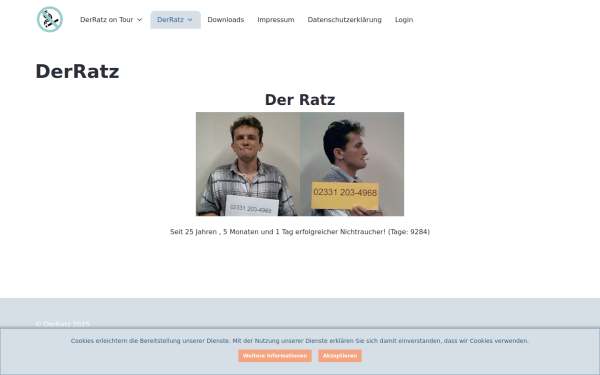The width and height of the screenshot is (600, 375).
Task: Click the centered Der Ratz heading
Action: pyautogui.click(x=300, y=100)
